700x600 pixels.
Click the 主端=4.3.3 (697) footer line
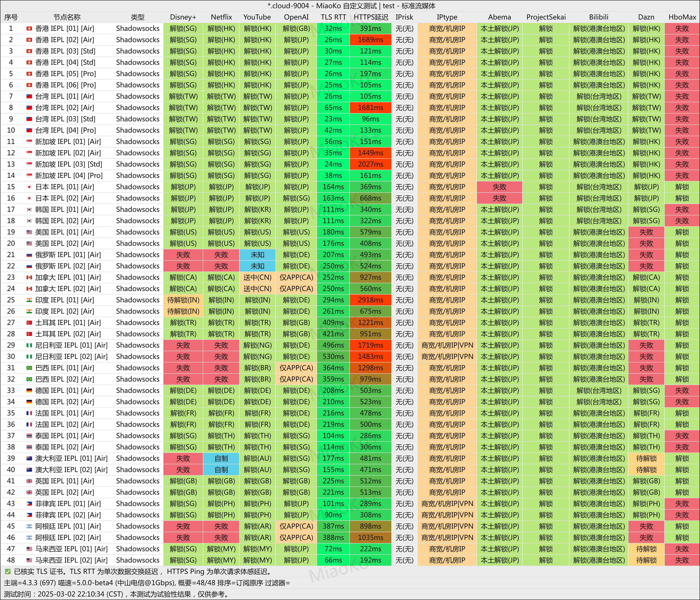pyautogui.click(x=147, y=583)
